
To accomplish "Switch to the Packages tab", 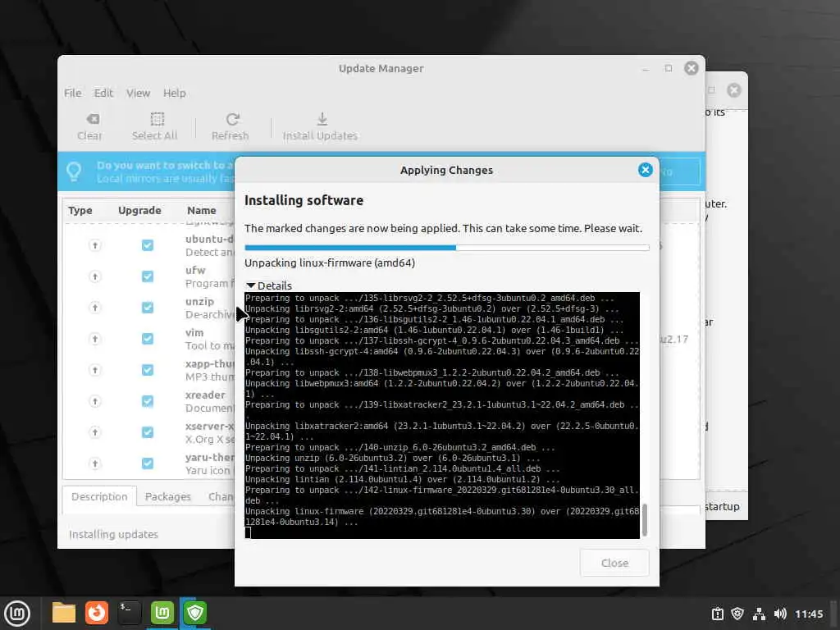I will tap(167, 496).
